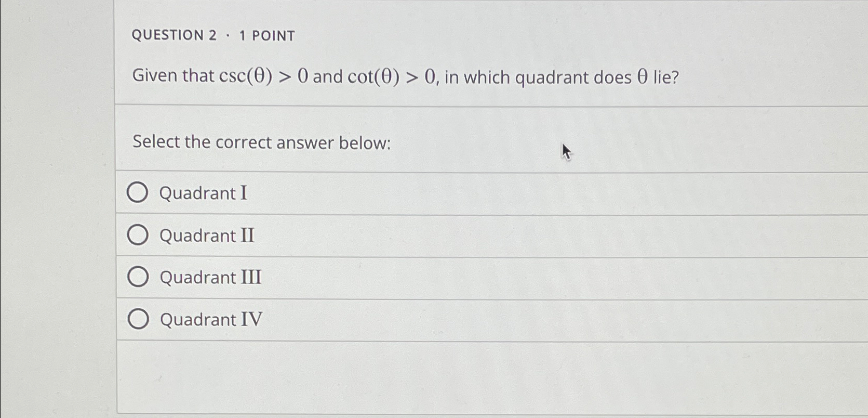Click the question text about csc and cot

[405, 76]
